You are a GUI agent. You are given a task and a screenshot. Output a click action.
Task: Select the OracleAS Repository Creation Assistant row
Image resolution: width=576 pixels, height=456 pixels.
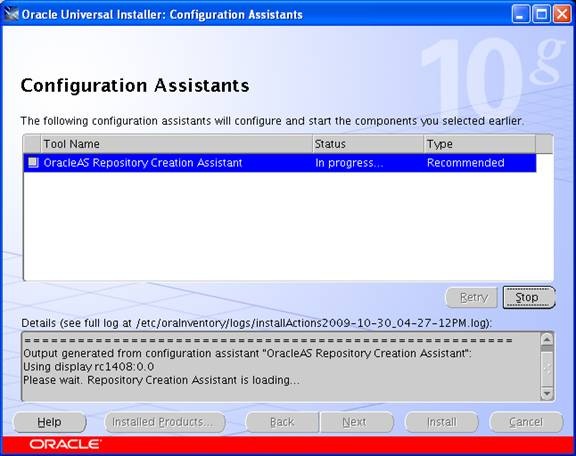(x=280, y=163)
